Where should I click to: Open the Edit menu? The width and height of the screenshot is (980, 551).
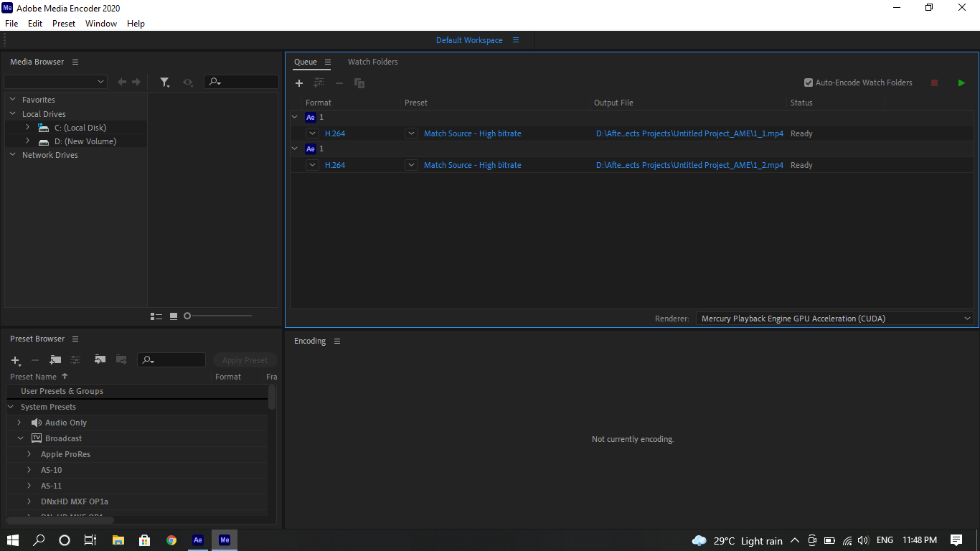click(35, 24)
